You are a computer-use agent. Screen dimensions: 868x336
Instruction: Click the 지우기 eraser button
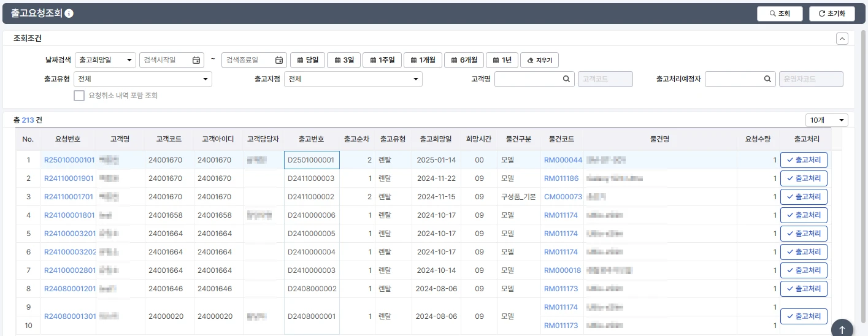[x=539, y=60]
